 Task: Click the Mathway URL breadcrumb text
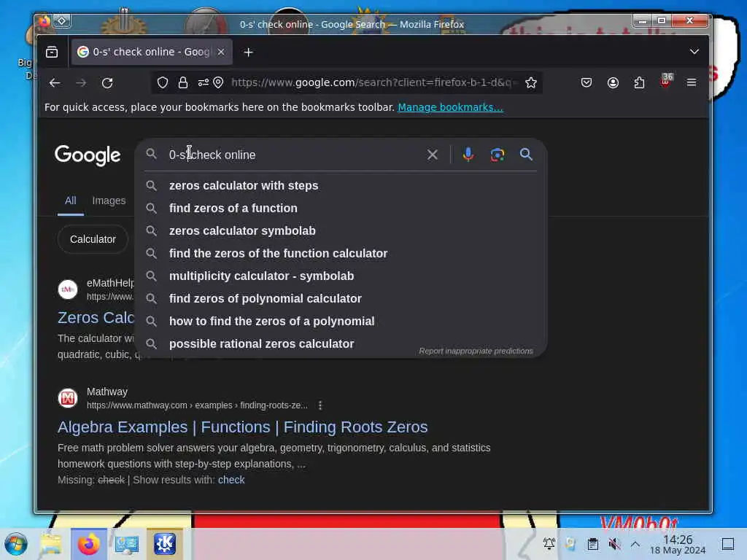pyautogui.click(x=197, y=405)
